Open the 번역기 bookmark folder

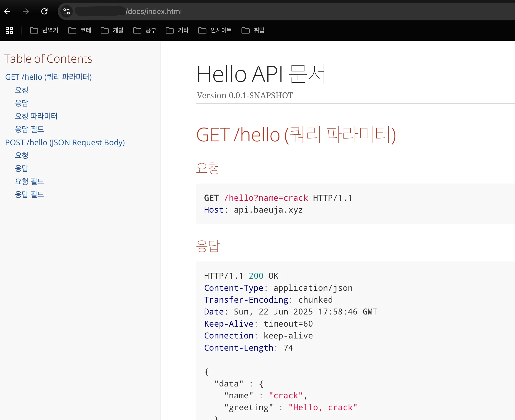[x=44, y=30]
